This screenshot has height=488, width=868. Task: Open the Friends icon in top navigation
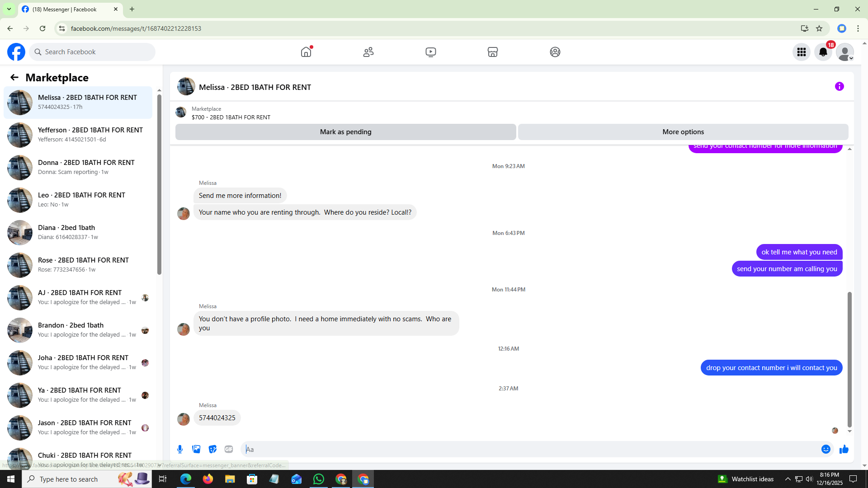point(368,52)
